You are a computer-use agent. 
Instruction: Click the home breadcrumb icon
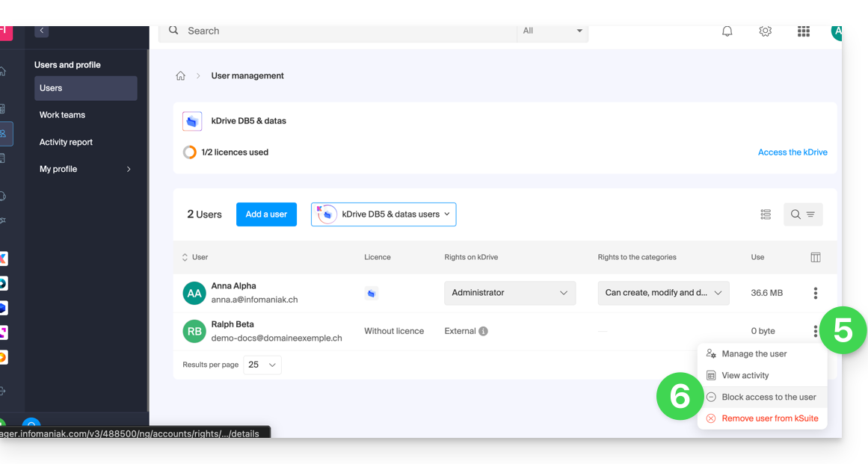(x=180, y=76)
